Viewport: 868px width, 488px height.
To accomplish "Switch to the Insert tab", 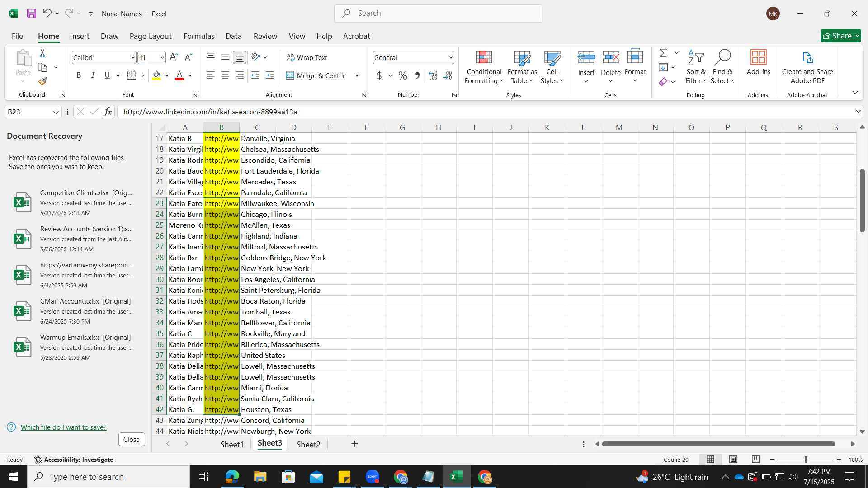I will [80, 36].
